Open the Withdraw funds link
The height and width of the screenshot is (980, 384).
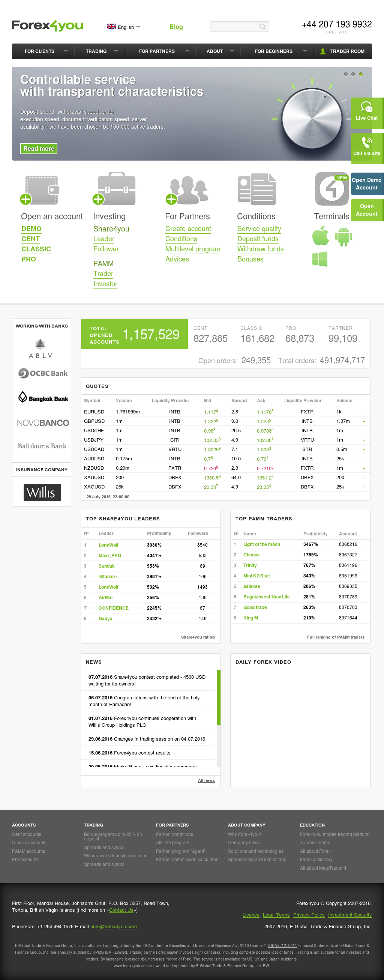260,249
